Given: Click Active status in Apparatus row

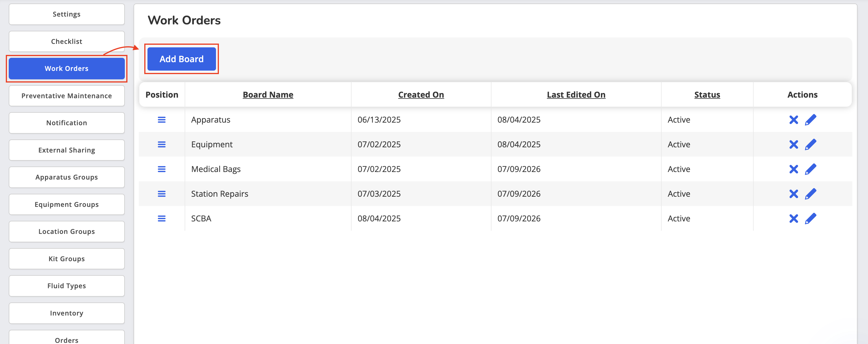Looking at the screenshot, I should click(x=679, y=120).
